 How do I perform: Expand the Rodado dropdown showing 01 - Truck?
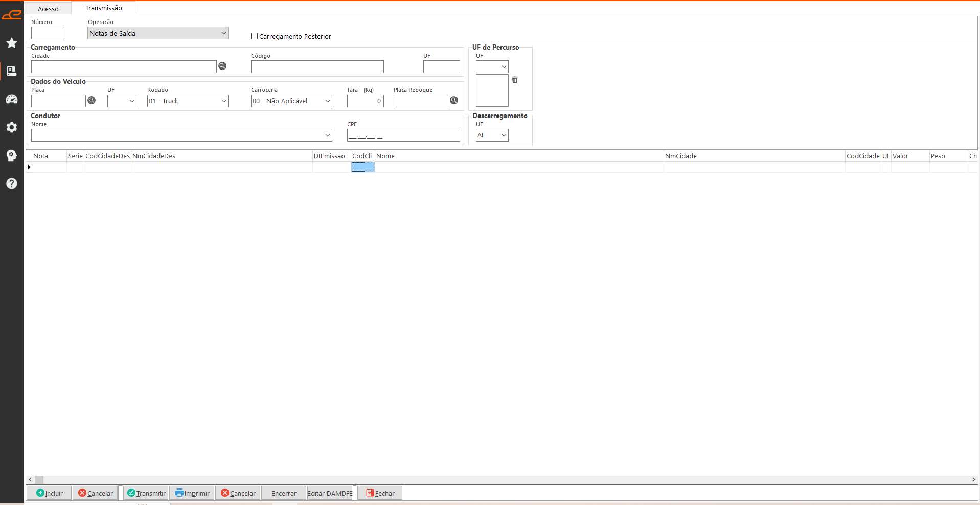point(188,101)
